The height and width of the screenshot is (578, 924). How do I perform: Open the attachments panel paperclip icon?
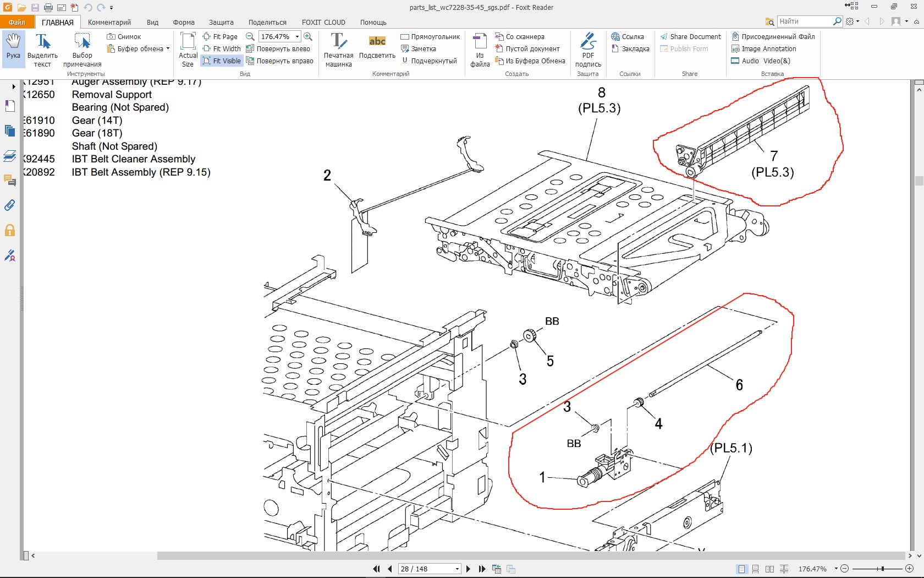10,205
